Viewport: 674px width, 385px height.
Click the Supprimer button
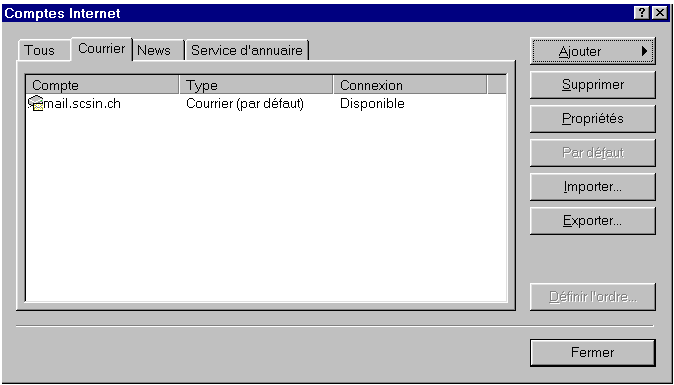click(x=592, y=85)
